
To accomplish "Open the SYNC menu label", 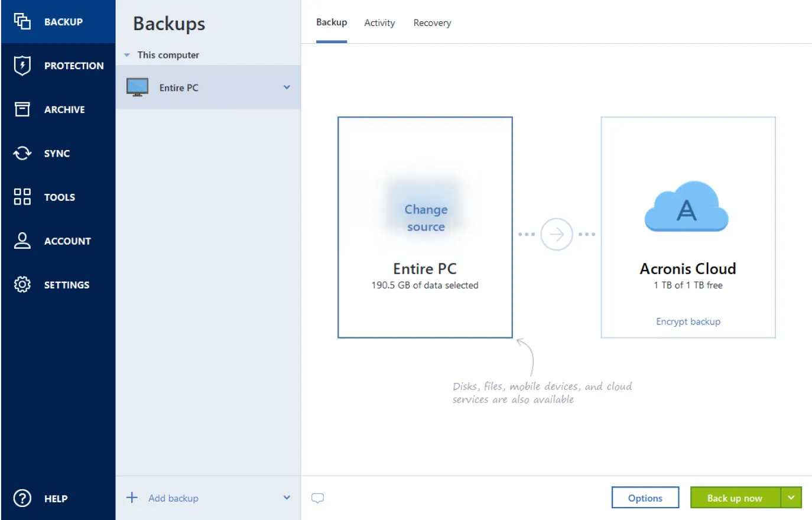I will point(57,153).
